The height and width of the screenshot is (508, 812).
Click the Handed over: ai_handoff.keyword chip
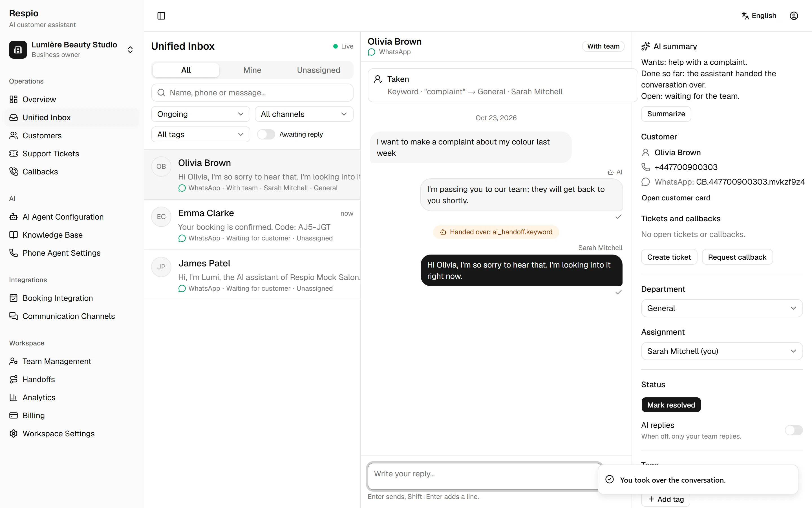(496, 232)
